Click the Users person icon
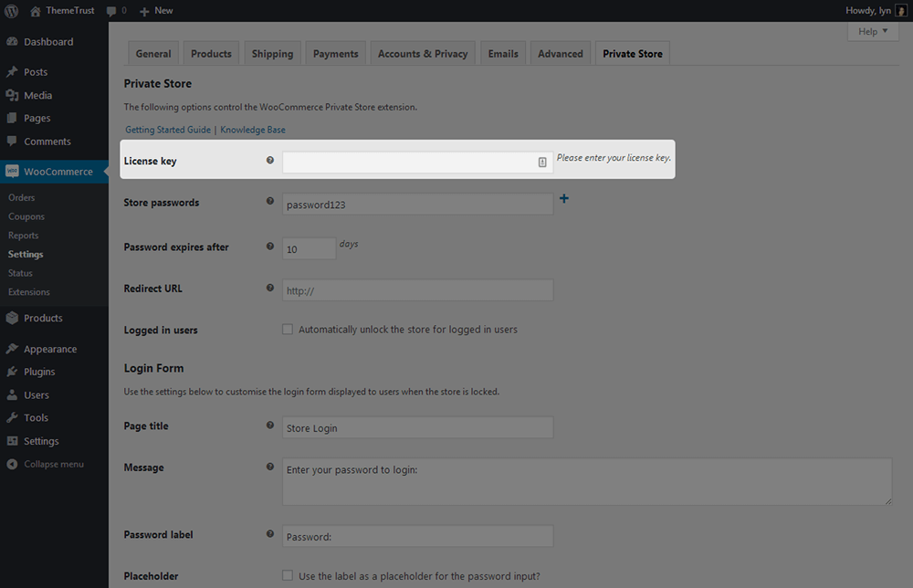Screen dimensions: 913x588 tap(12, 394)
